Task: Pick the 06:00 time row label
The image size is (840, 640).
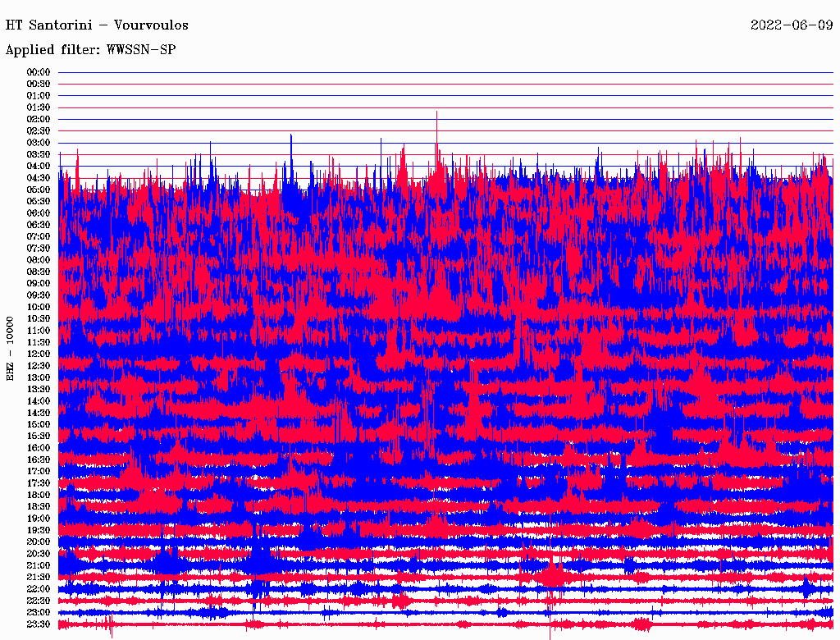Action: click(x=39, y=213)
